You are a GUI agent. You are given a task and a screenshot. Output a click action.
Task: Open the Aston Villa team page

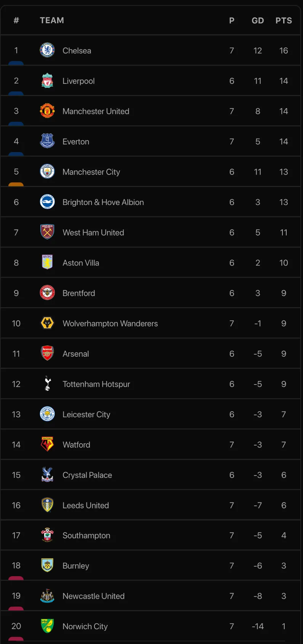[x=81, y=263]
